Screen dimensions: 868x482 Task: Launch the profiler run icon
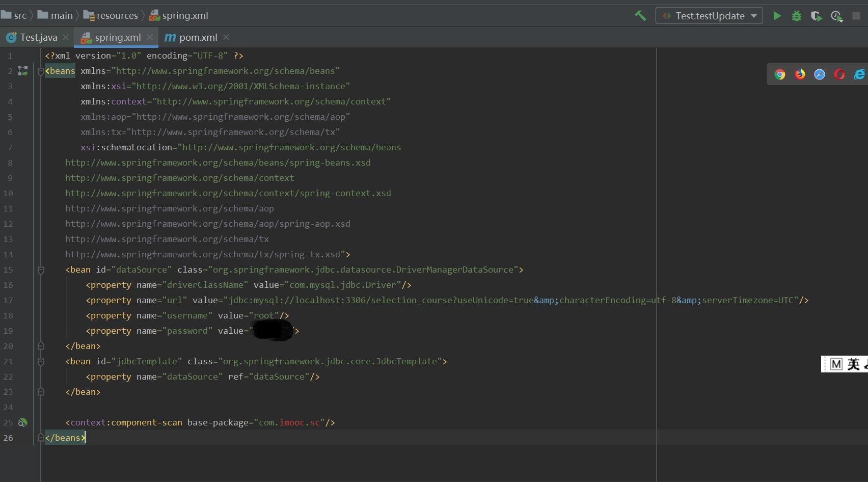tap(836, 16)
